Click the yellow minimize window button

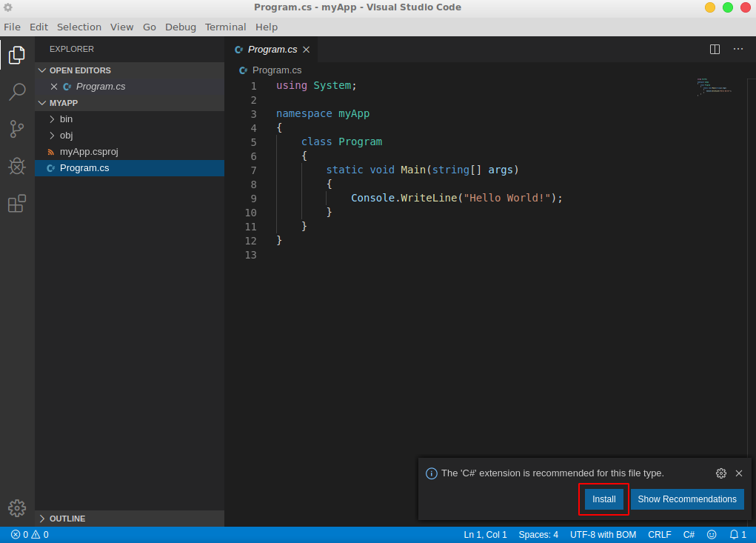pos(709,7)
